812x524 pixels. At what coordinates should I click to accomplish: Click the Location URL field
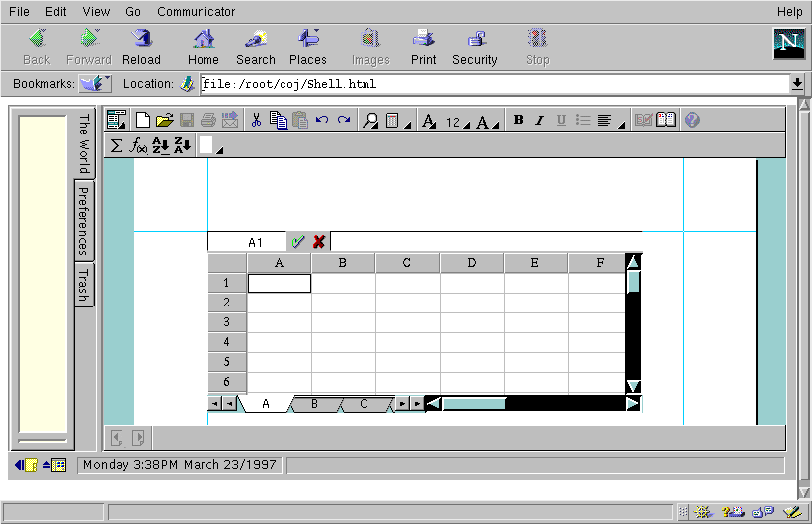pyautogui.click(x=494, y=84)
